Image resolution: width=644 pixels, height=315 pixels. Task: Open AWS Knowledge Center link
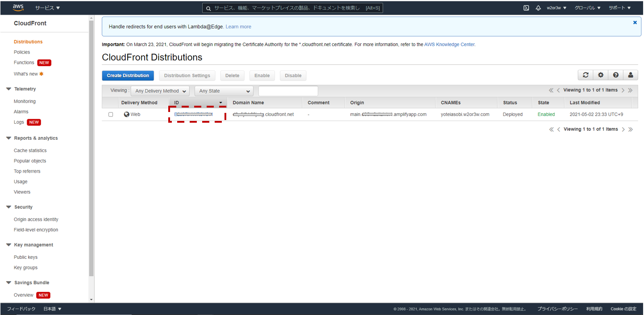click(x=449, y=45)
